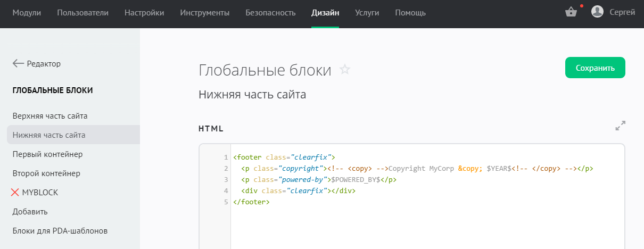Open Второй контейнер block
This screenshot has height=249, width=644.
[x=46, y=173]
